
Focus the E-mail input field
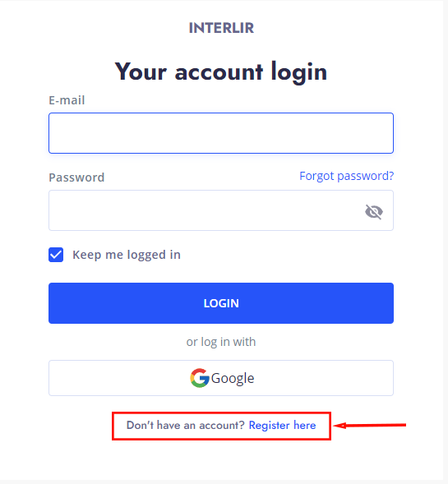(x=221, y=133)
